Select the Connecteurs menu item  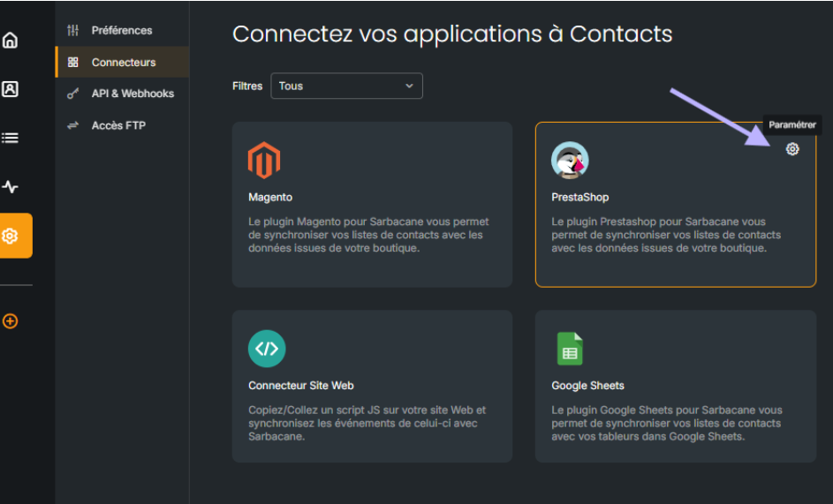122,62
